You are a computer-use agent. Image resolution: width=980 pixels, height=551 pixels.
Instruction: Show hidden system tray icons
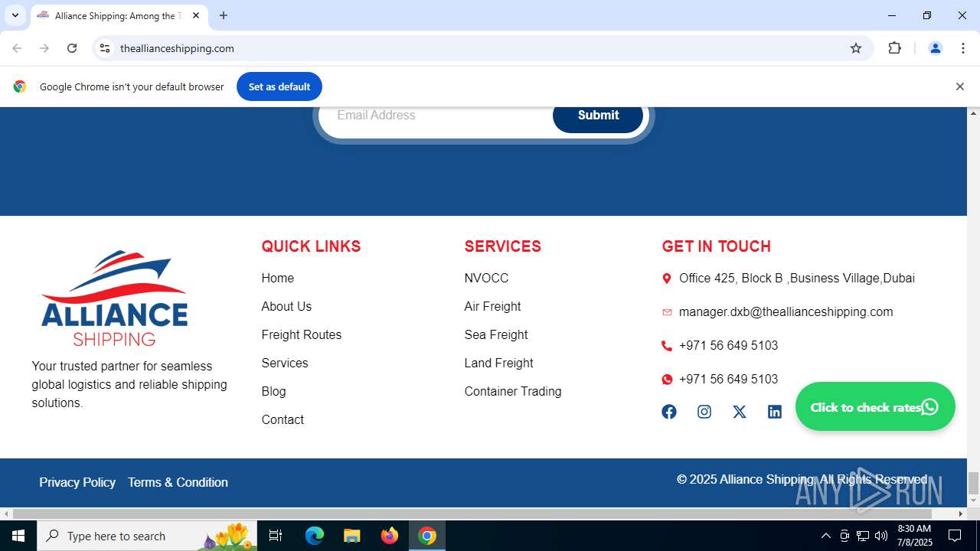pyautogui.click(x=825, y=536)
